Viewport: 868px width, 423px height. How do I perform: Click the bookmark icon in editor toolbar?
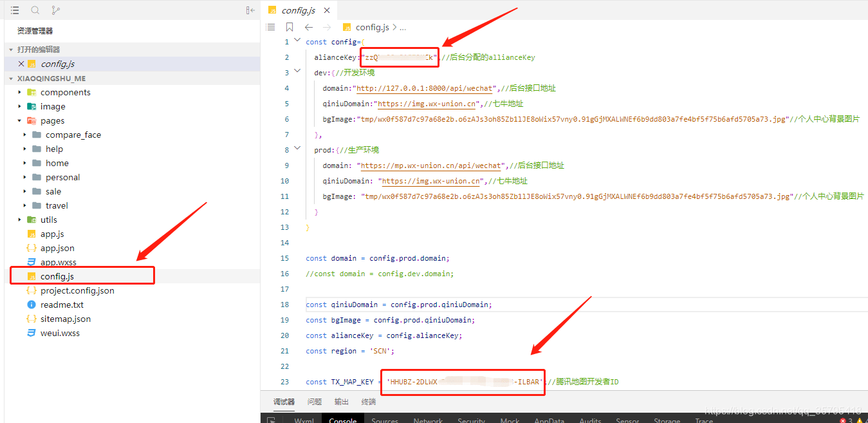290,27
